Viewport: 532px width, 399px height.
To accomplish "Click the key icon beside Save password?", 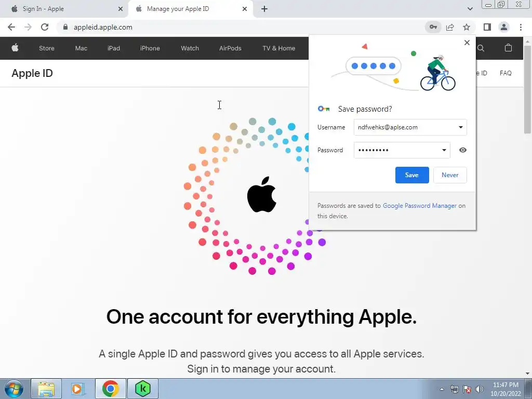I will [x=324, y=109].
